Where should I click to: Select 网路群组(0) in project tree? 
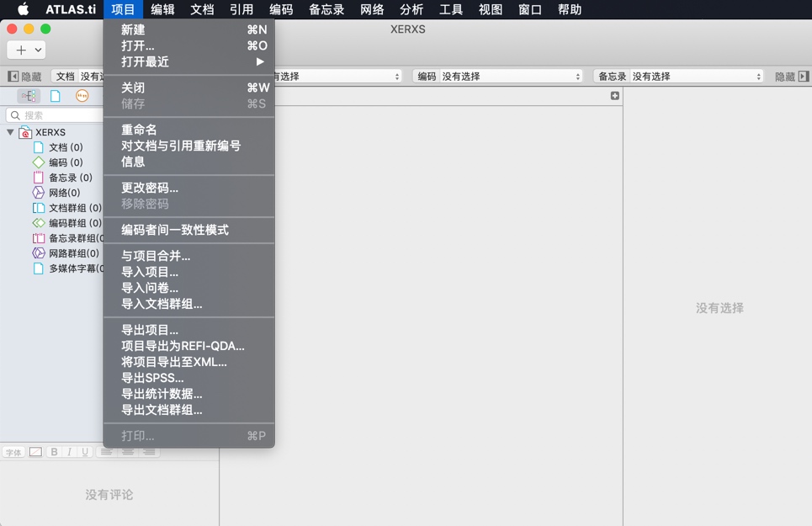click(x=73, y=253)
